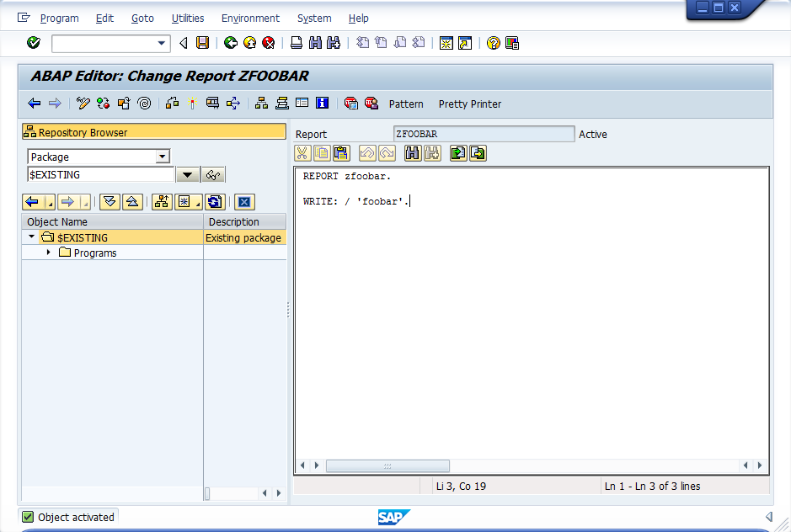Click the editor Undo icon
Image resolution: width=791 pixels, height=532 pixels.
(367, 153)
